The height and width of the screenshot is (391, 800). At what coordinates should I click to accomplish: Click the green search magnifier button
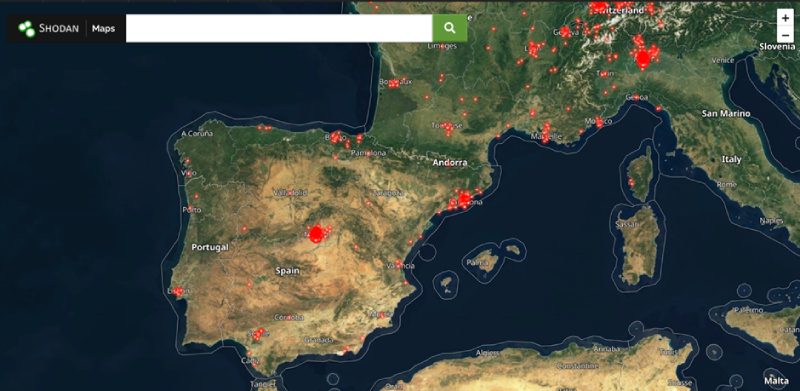pyautogui.click(x=449, y=28)
